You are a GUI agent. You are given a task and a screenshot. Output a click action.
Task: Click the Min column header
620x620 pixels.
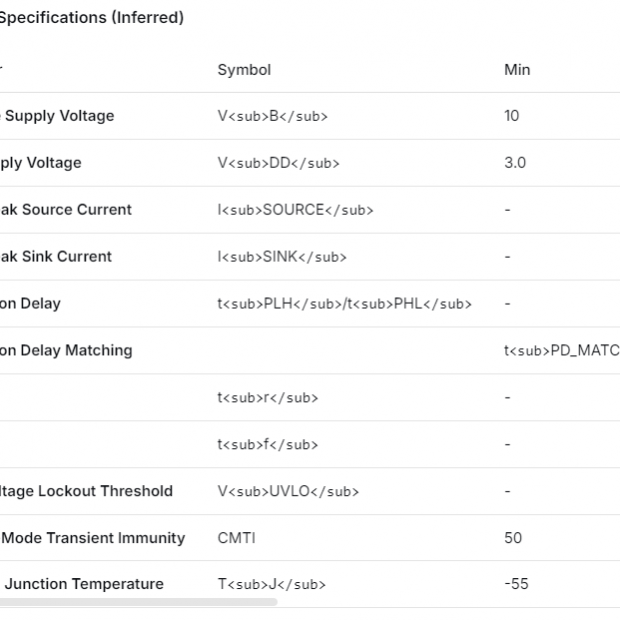[517, 69]
